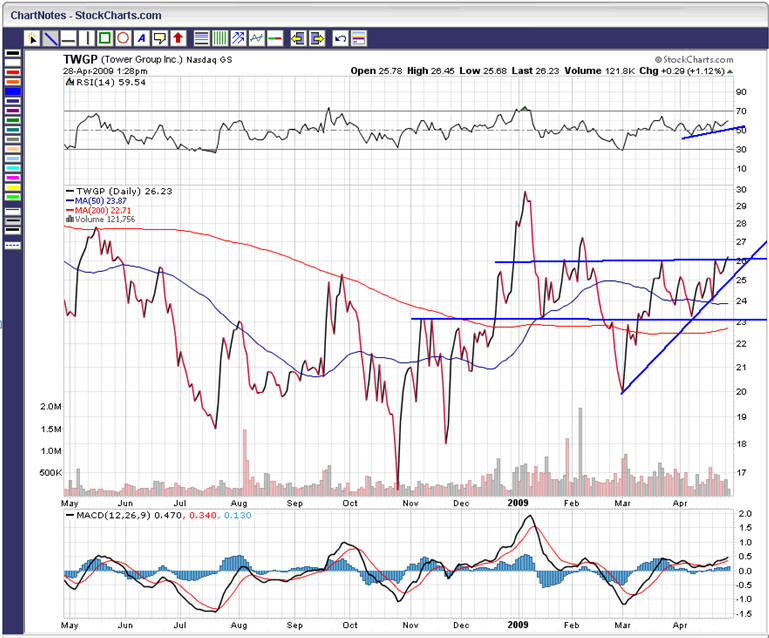This screenshot has width=769, height=638.
Task: Choose the dashed line style option
Action: coord(13,245)
